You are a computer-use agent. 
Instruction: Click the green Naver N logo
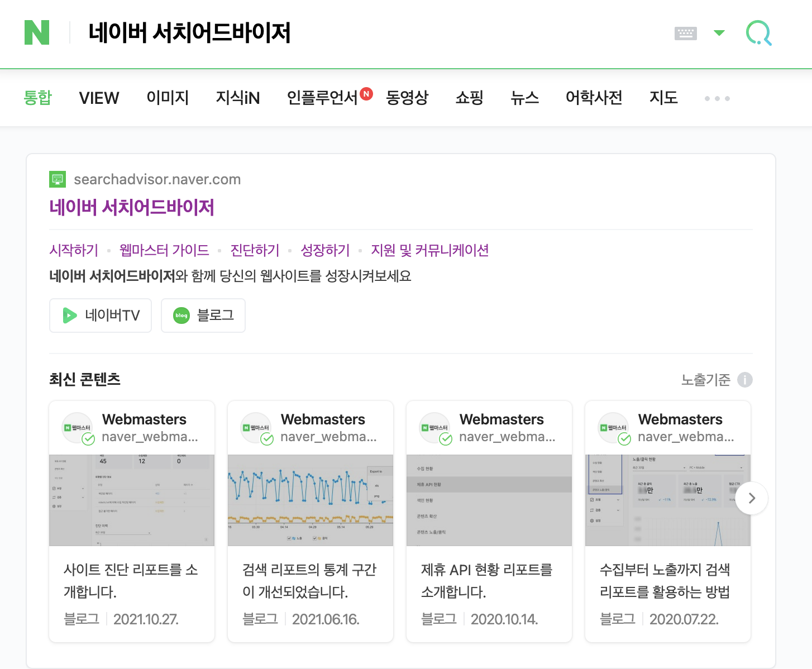tap(37, 32)
